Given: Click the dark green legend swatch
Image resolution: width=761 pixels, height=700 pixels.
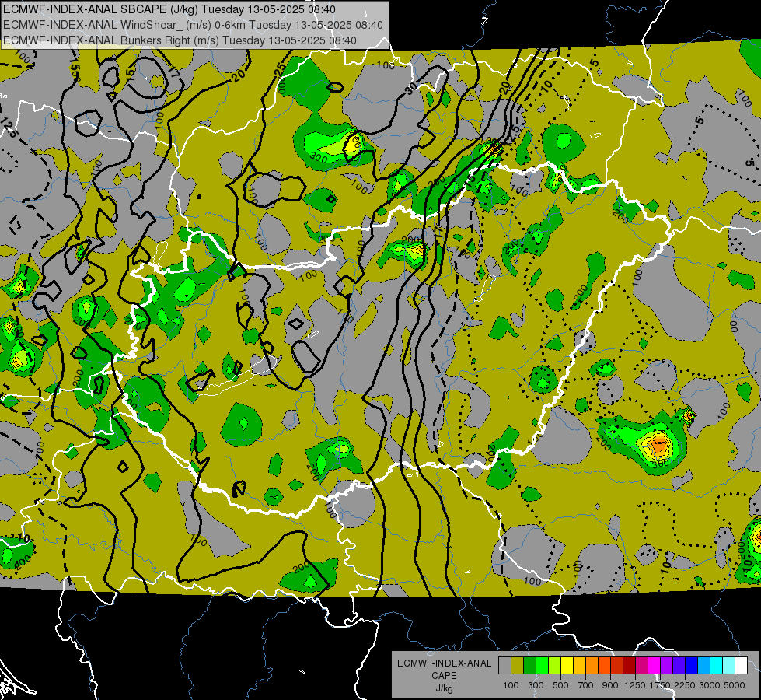Looking at the screenshot, I should (x=529, y=665).
